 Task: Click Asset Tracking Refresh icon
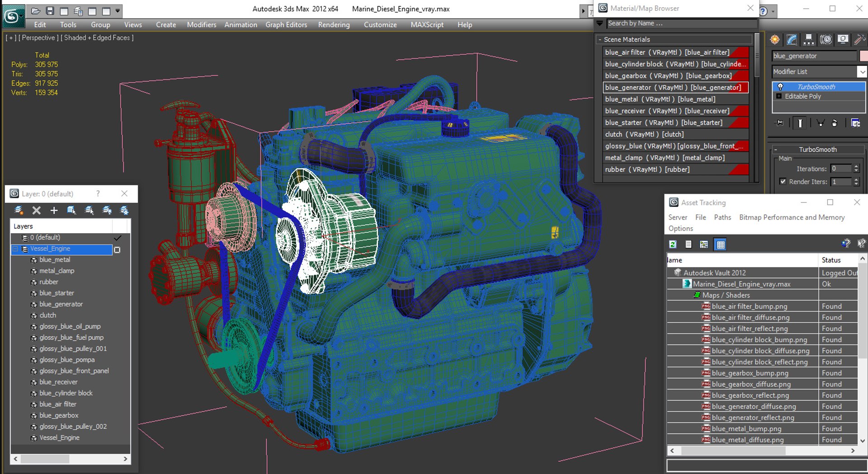point(673,244)
